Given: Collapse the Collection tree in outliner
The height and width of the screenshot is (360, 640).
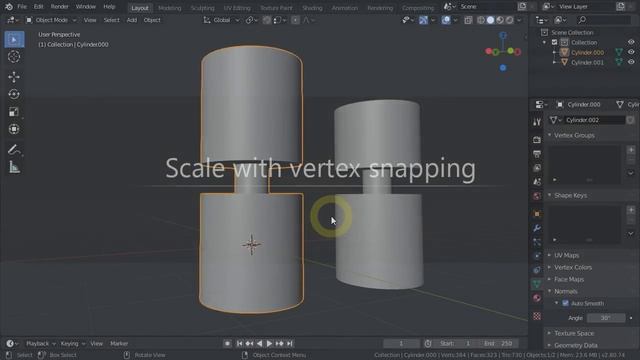Looking at the screenshot, I should pyautogui.click(x=544, y=42).
